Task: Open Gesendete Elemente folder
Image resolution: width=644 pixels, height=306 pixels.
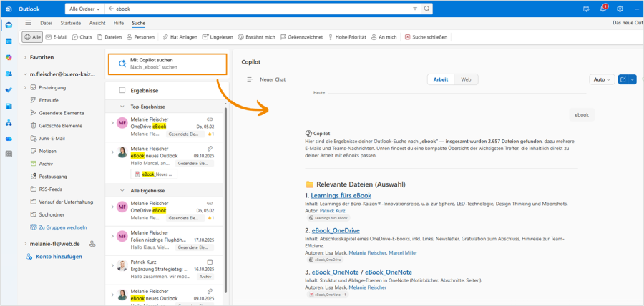Action: point(62,113)
